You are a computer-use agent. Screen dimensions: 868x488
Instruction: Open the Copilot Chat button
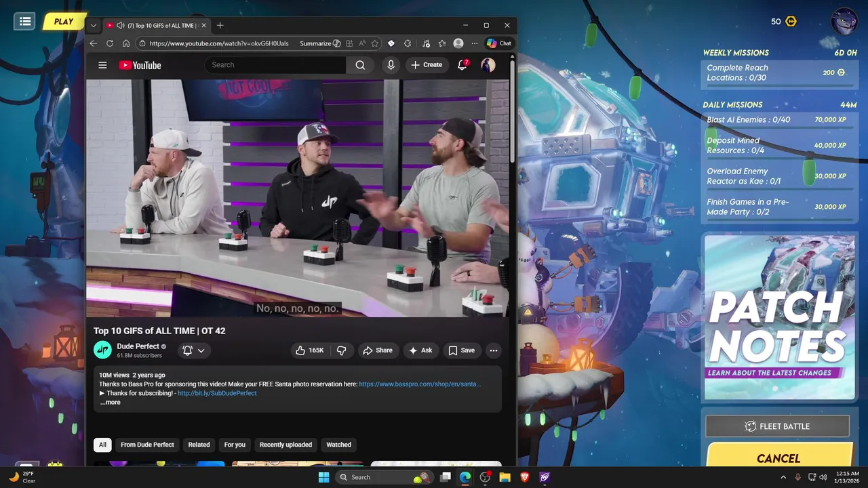point(499,43)
